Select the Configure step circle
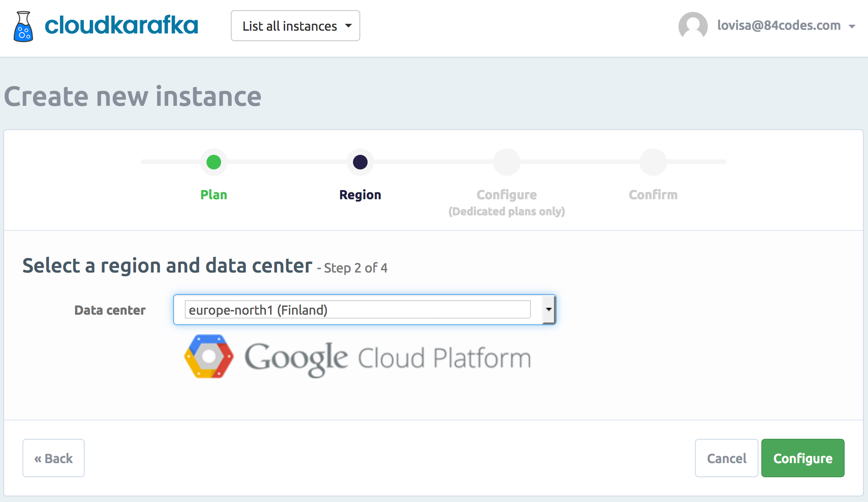The image size is (868, 502). [507, 162]
